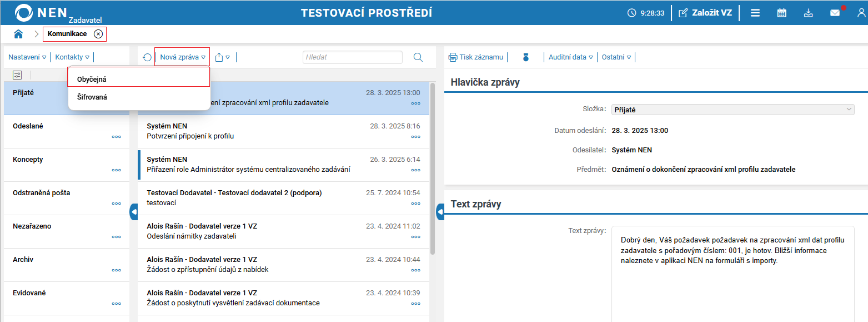868x322 pixels.
Task: Click the download inbox icon in header
Action: click(809, 12)
